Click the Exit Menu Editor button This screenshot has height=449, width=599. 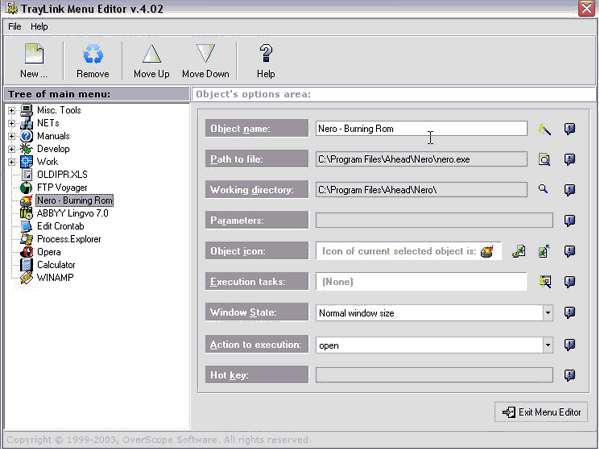(541, 412)
